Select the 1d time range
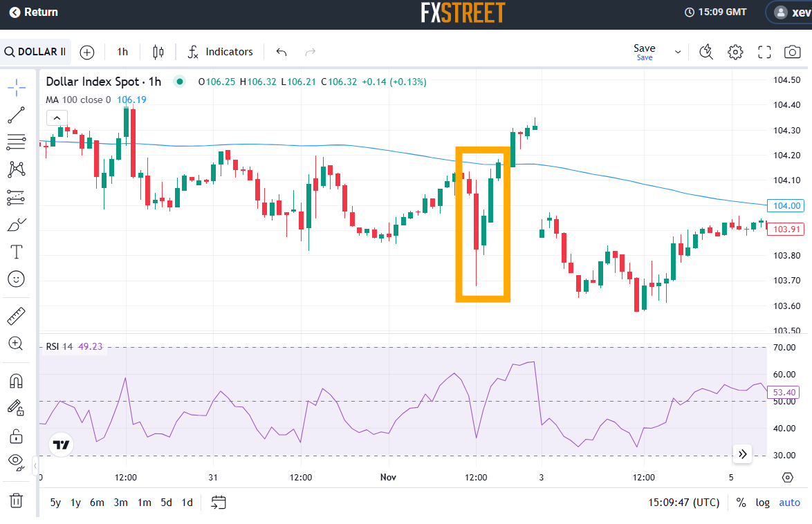 pyautogui.click(x=187, y=503)
